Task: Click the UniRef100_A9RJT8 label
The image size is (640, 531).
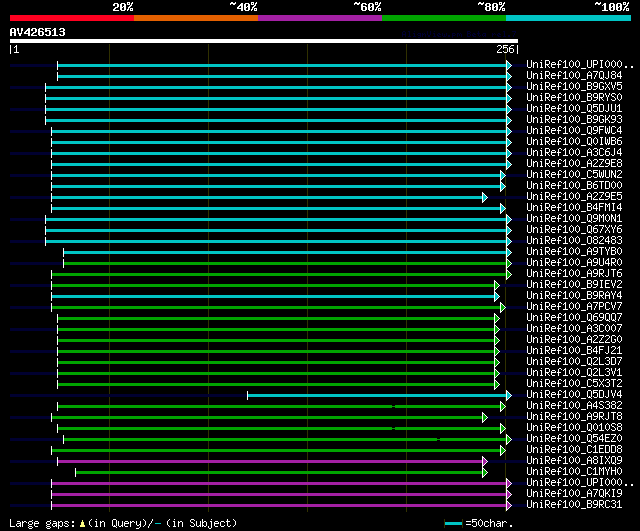Action: click(574, 417)
